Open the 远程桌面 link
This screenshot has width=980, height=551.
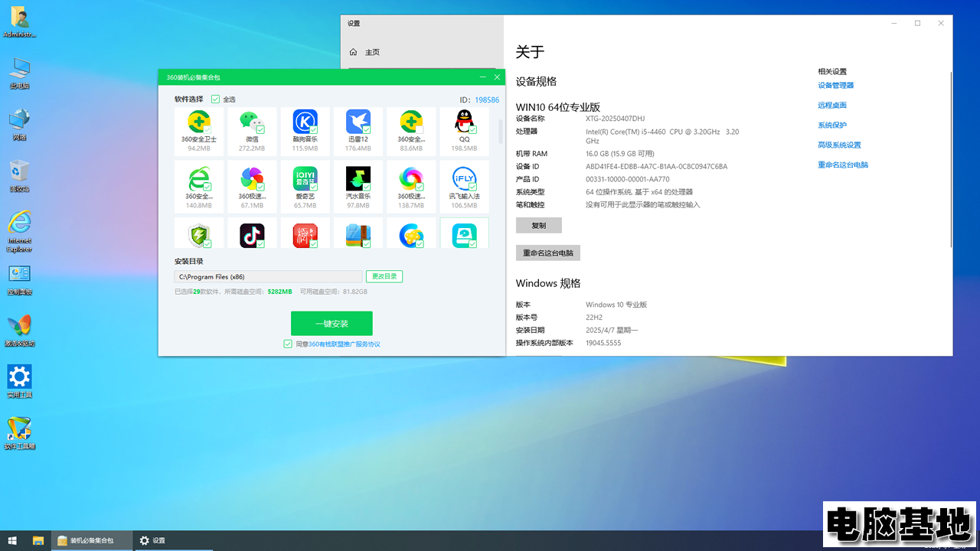click(x=832, y=106)
